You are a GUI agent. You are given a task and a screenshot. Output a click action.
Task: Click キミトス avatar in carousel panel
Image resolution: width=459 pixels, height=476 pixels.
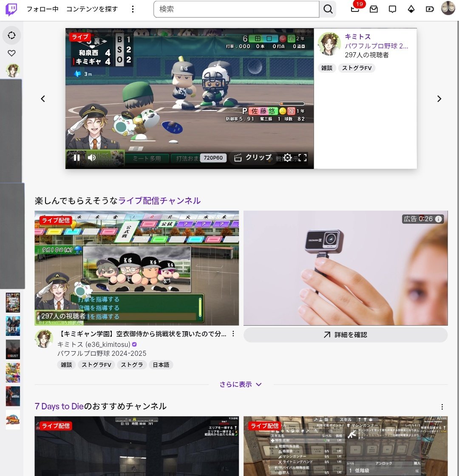(329, 44)
